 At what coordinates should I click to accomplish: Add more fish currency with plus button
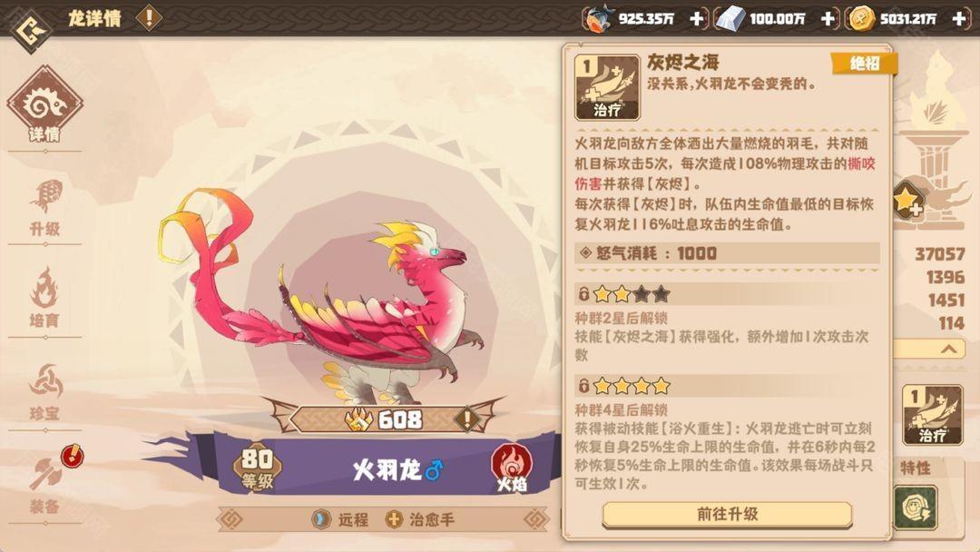click(x=697, y=19)
